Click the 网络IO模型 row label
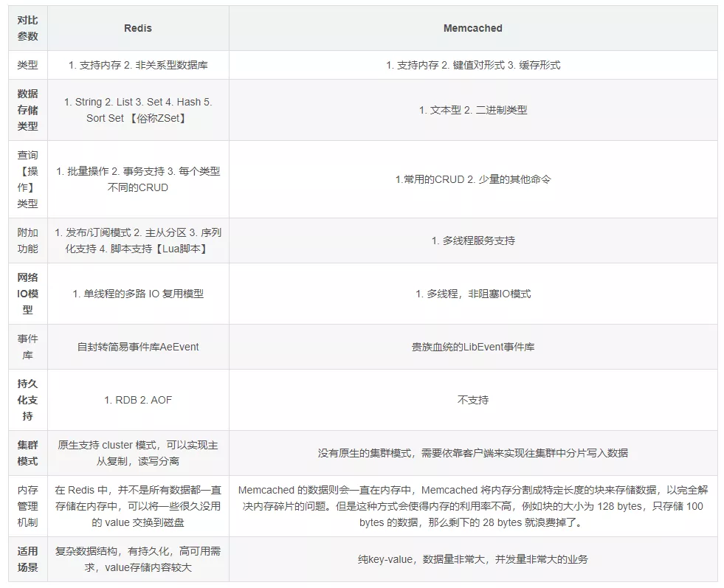Viewport: 724px width, 588px height. (28, 294)
